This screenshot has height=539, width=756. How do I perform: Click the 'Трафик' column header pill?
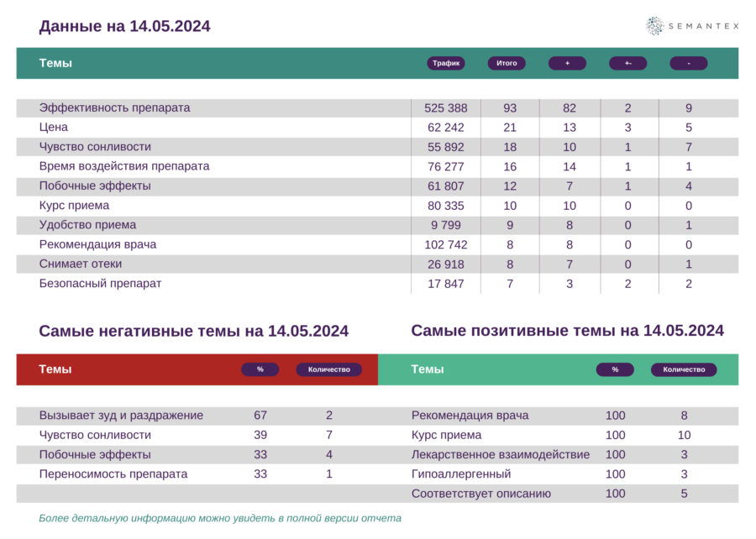point(446,63)
